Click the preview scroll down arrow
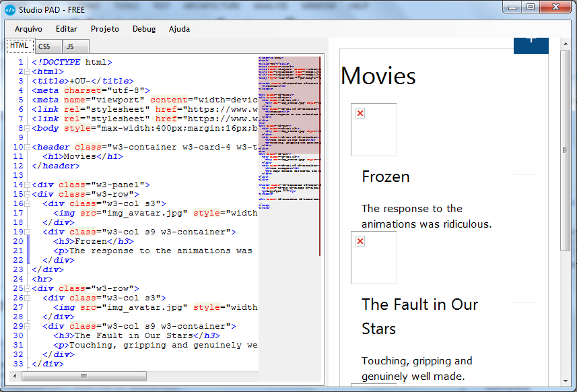Screen dimensions: 577x392 pos(566,381)
